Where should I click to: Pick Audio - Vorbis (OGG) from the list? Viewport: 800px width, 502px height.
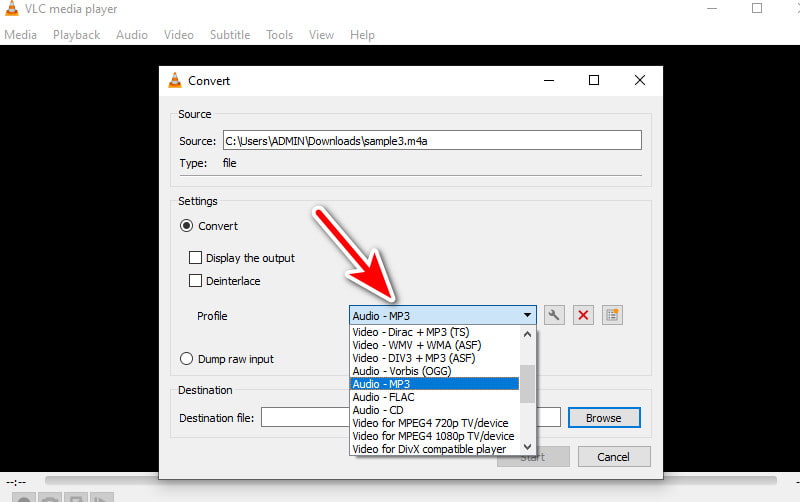(401, 371)
